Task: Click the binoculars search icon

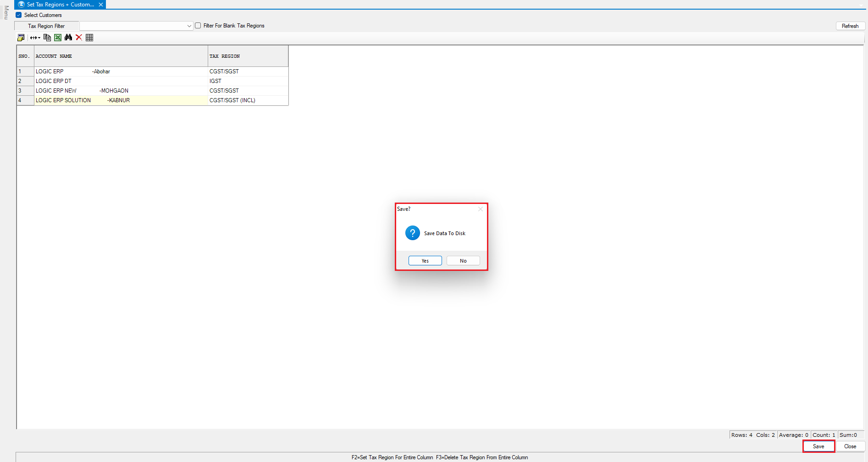Action: click(68, 38)
